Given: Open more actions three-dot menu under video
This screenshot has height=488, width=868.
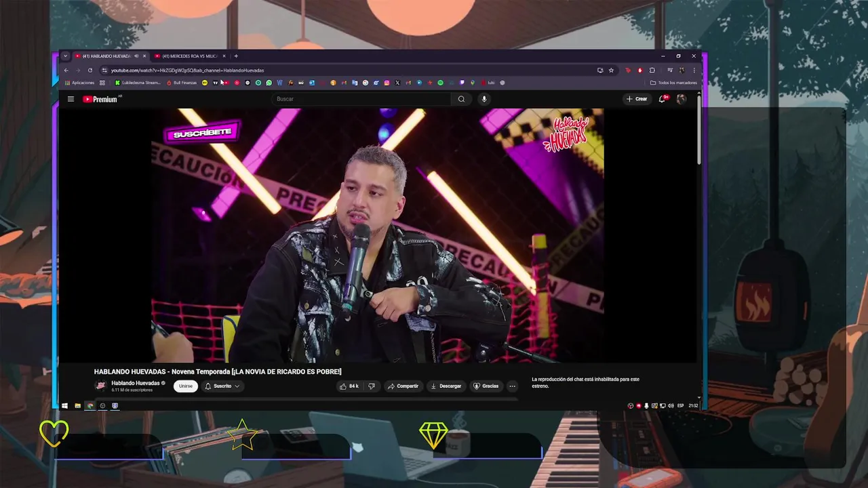Looking at the screenshot, I should [x=512, y=386].
